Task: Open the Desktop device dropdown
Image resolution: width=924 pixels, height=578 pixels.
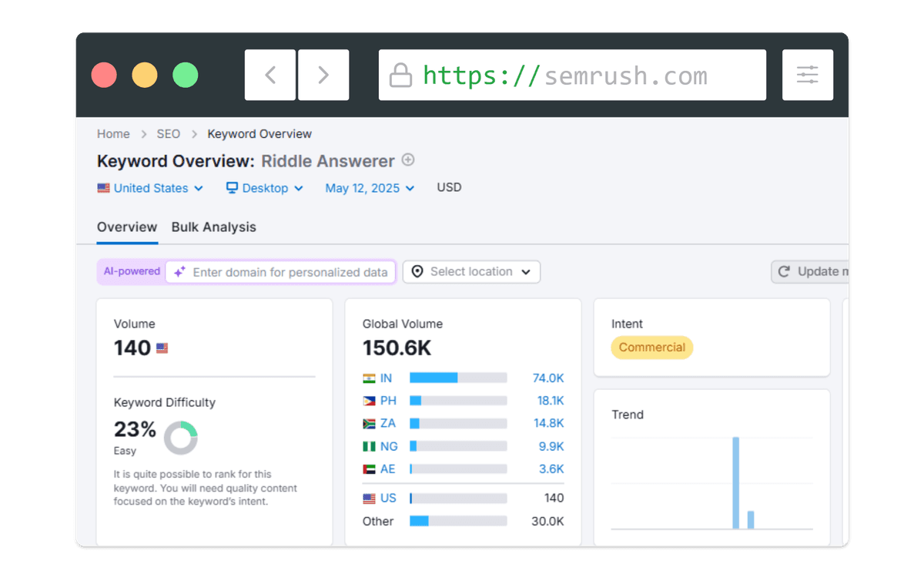Action: click(x=264, y=188)
